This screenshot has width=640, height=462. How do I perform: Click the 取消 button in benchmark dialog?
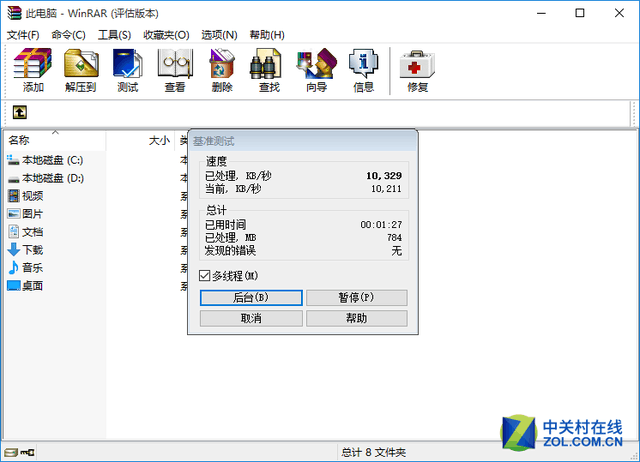pyautogui.click(x=251, y=318)
